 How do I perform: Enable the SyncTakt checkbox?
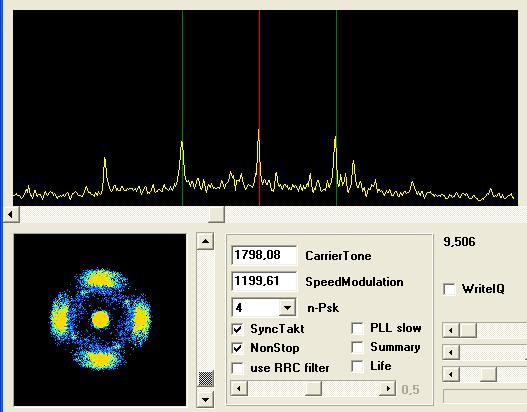[238, 329]
